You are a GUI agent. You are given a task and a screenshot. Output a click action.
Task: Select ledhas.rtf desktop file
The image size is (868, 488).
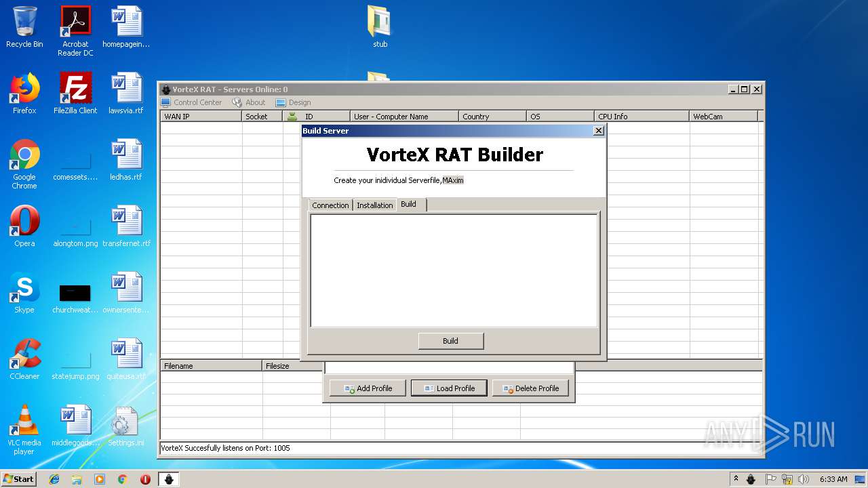126,160
